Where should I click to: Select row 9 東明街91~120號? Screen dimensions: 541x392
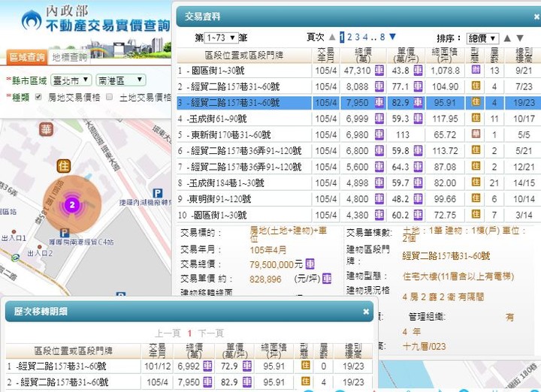coord(359,199)
